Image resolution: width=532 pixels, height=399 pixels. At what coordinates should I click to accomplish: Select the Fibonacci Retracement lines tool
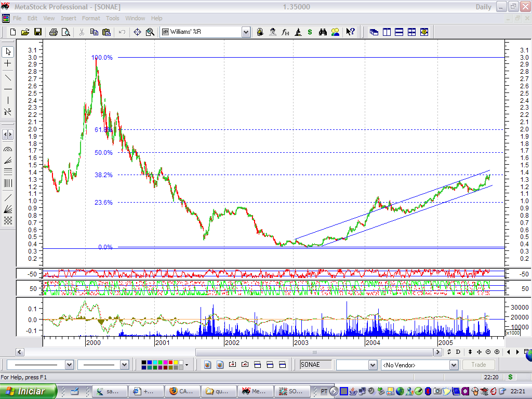click(x=8, y=171)
